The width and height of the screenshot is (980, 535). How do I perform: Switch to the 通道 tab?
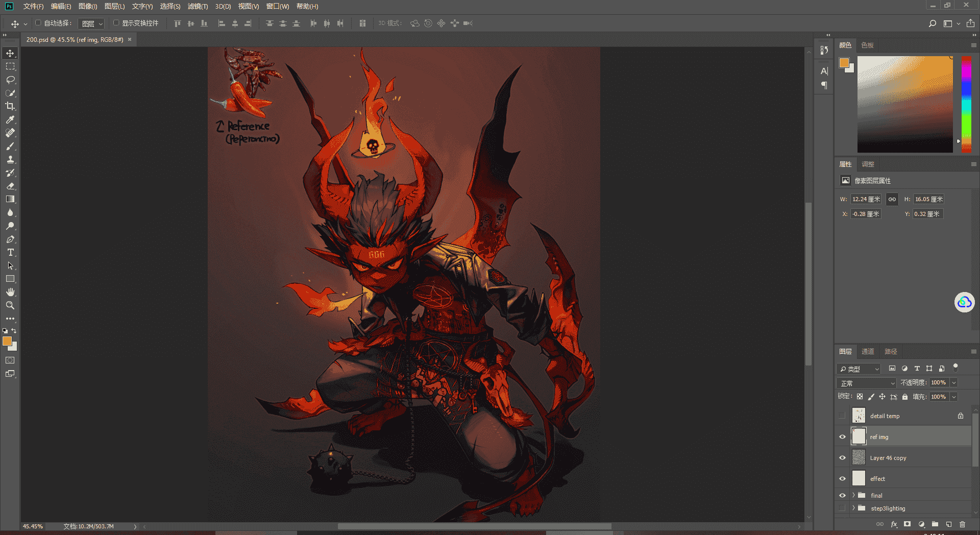tap(868, 352)
